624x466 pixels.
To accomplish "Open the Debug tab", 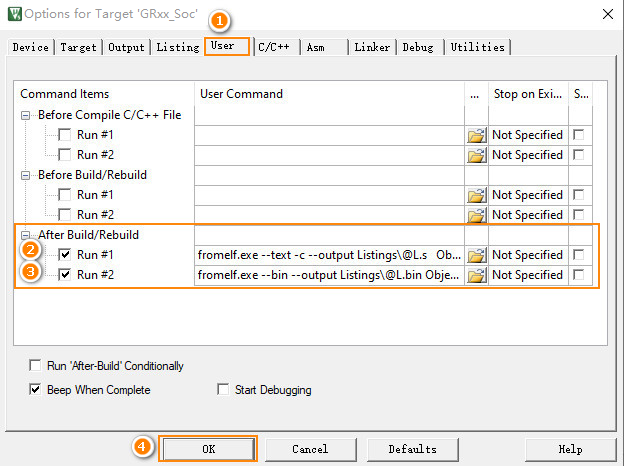I will tap(420, 47).
